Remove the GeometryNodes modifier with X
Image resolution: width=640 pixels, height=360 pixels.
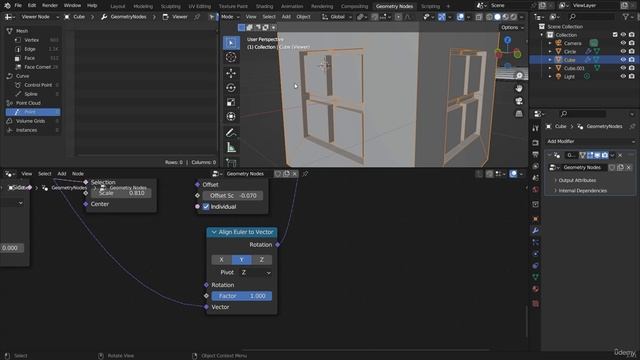(620, 155)
